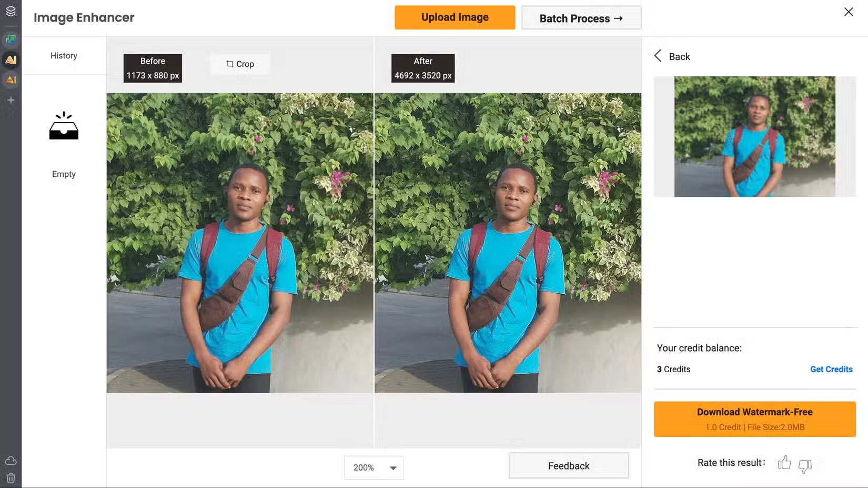Select the layers stack icon in sidebar

[11, 11]
